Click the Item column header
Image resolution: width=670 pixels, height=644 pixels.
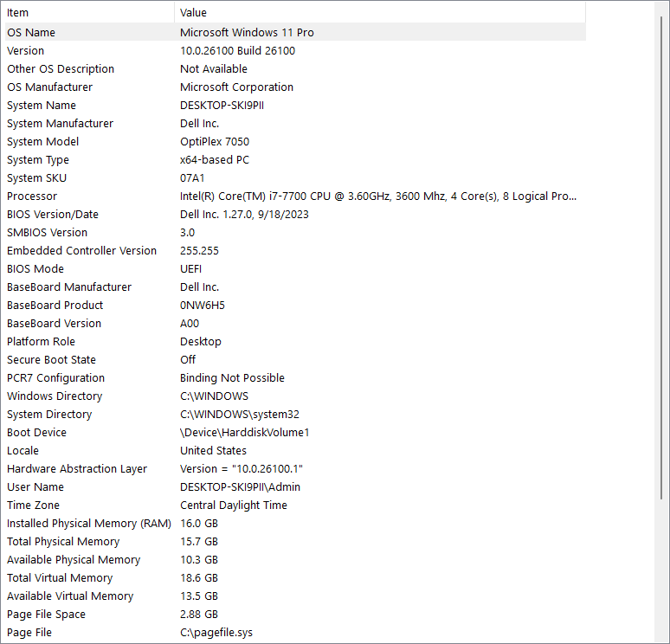point(87,13)
